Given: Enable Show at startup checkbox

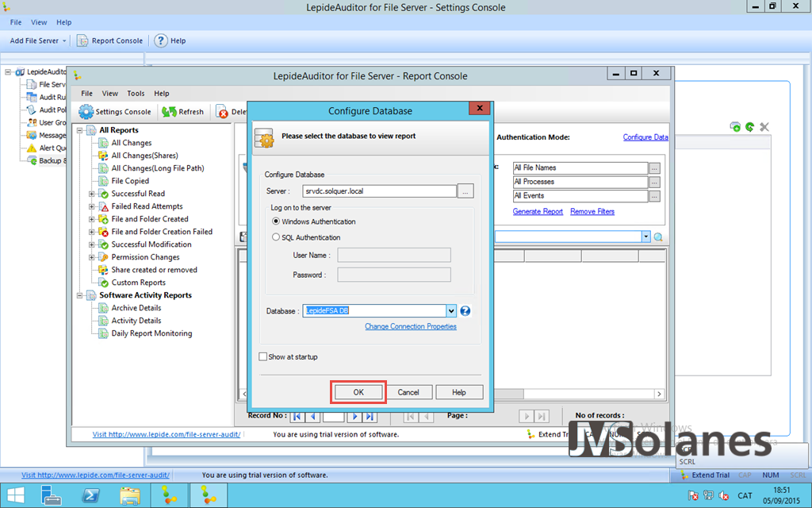Looking at the screenshot, I should pyautogui.click(x=263, y=356).
